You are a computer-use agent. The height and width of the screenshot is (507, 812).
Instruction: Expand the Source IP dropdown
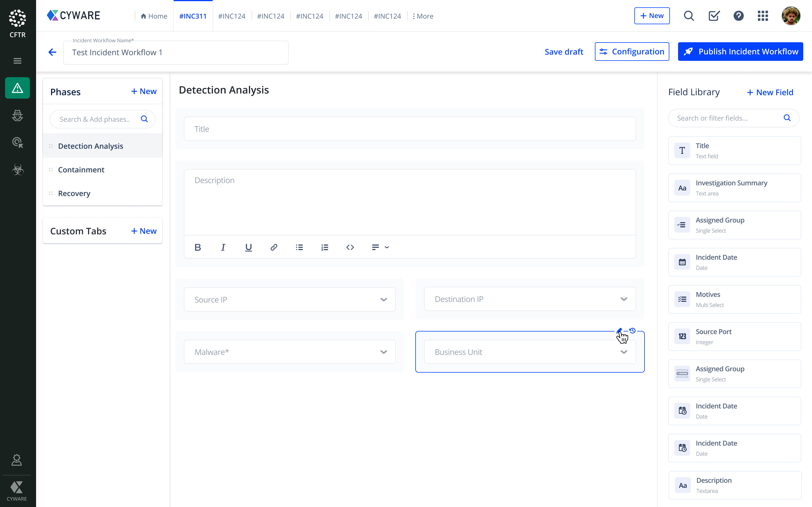pyautogui.click(x=383, y=299)
